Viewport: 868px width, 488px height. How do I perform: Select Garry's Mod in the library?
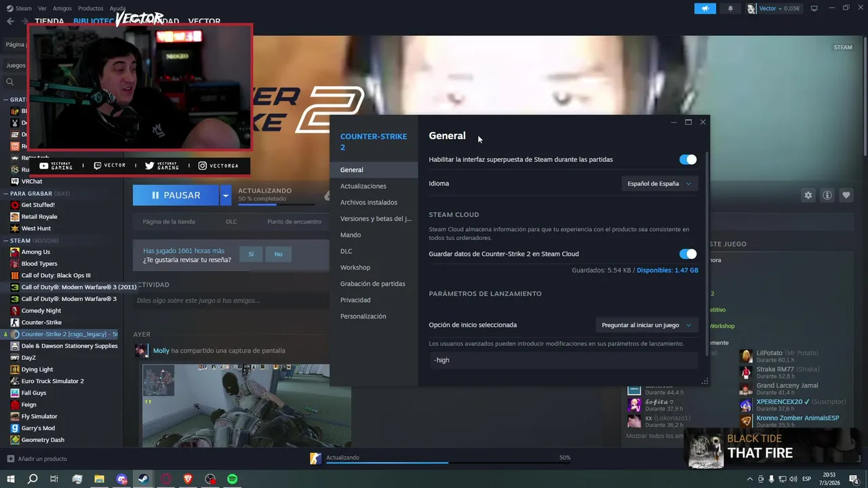point(38,428)
